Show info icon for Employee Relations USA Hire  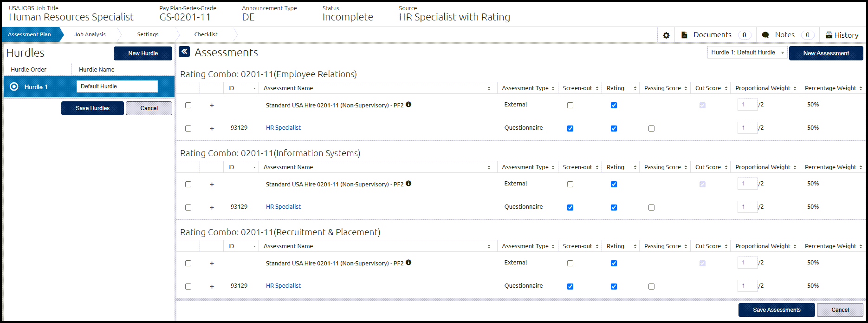coord(408,105)
